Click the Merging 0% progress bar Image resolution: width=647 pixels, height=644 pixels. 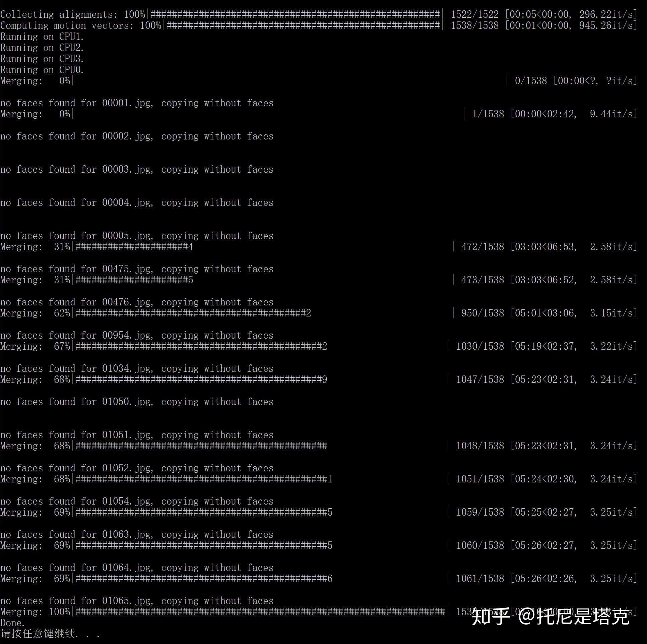tap(37, 80)
